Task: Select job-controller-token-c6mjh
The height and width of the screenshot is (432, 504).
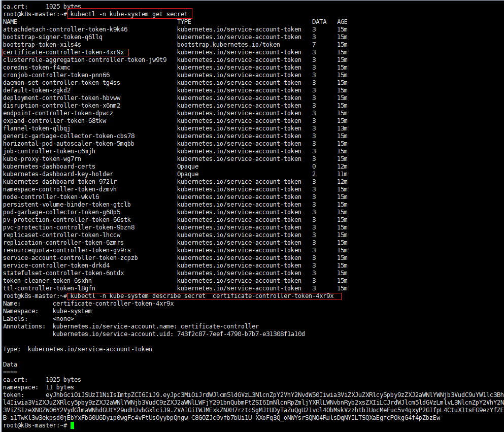Action: click(49, 151)
